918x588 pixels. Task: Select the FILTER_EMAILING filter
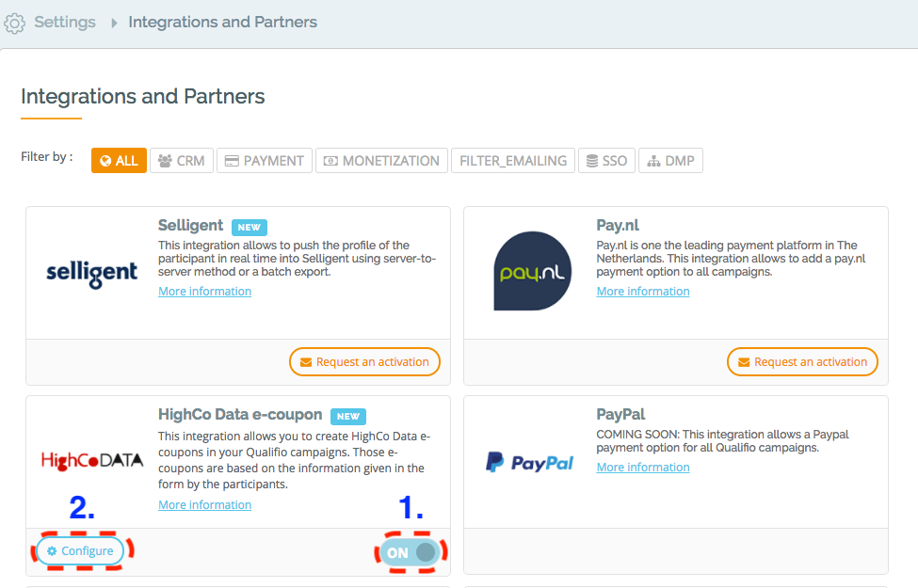513,161
